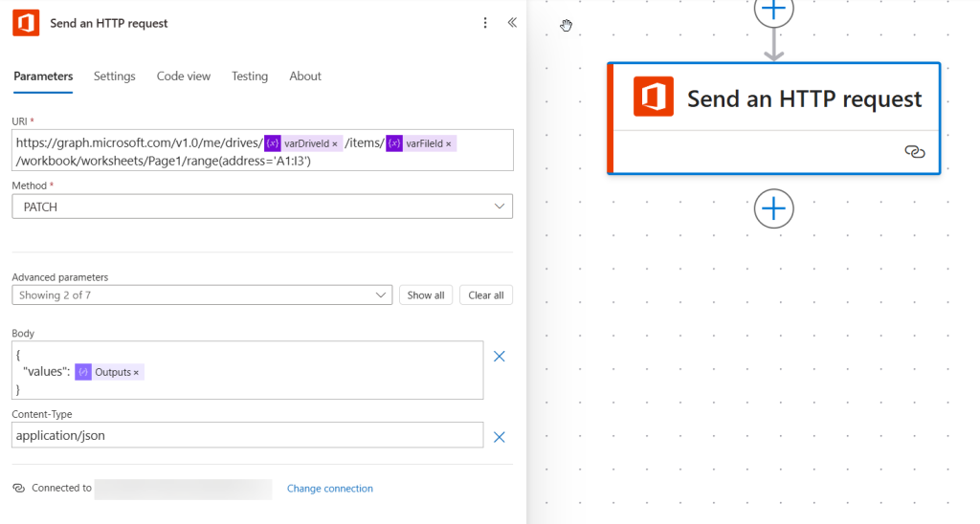Add a step below the HTTP request card

point(773,208)
